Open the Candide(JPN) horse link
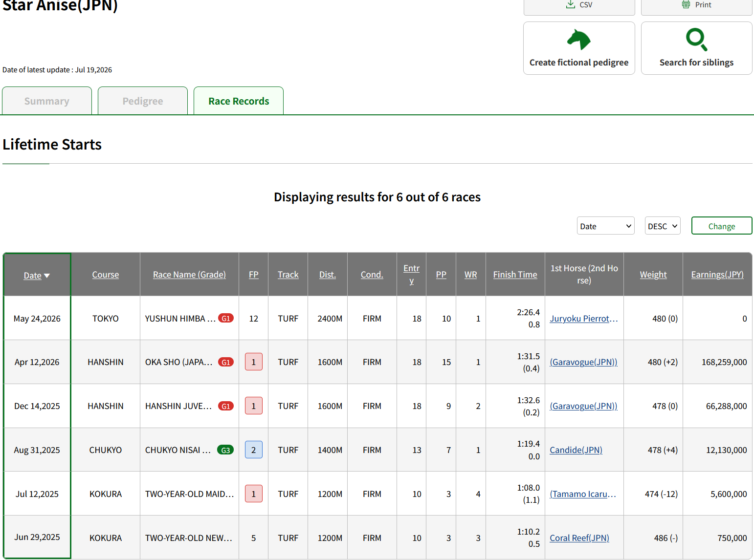 pos(576,450)
